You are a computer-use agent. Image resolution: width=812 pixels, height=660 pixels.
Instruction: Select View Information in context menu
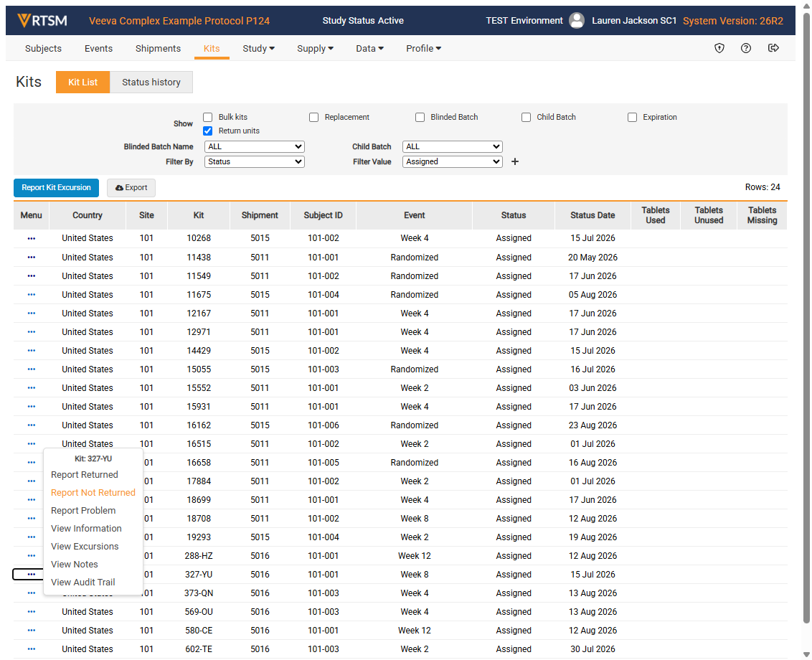pos(87,529)
